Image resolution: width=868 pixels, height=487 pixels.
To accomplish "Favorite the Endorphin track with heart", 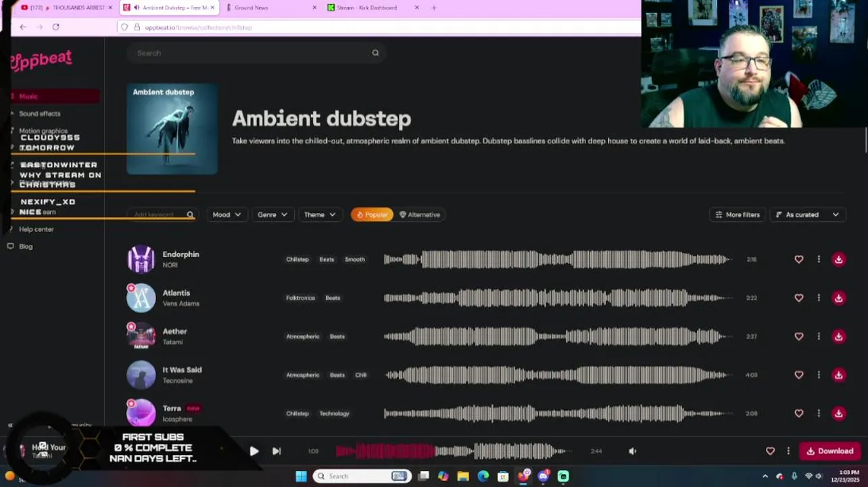I will click(799, 259).
